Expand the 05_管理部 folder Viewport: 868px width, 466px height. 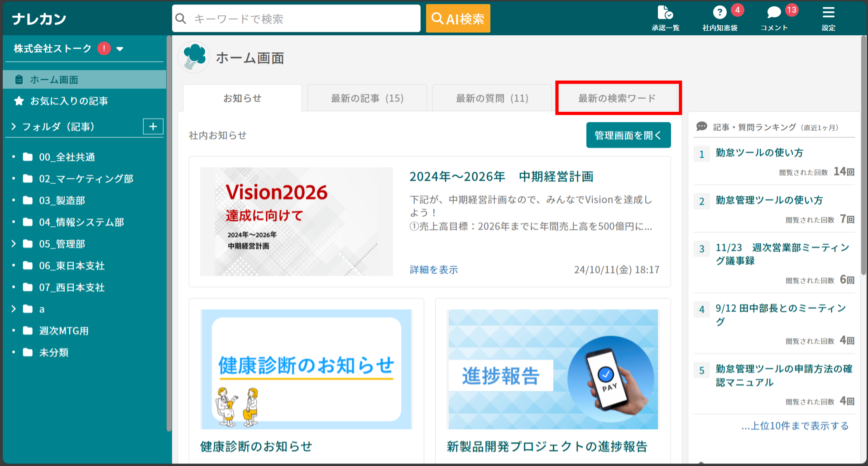[13, 244]
